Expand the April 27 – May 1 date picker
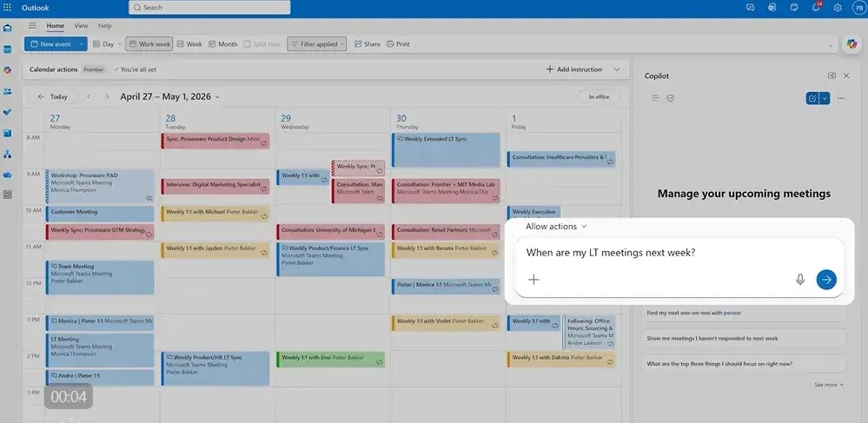Viewport: 868px width, 423px height. pyautogui.click(x=169, y=97)
